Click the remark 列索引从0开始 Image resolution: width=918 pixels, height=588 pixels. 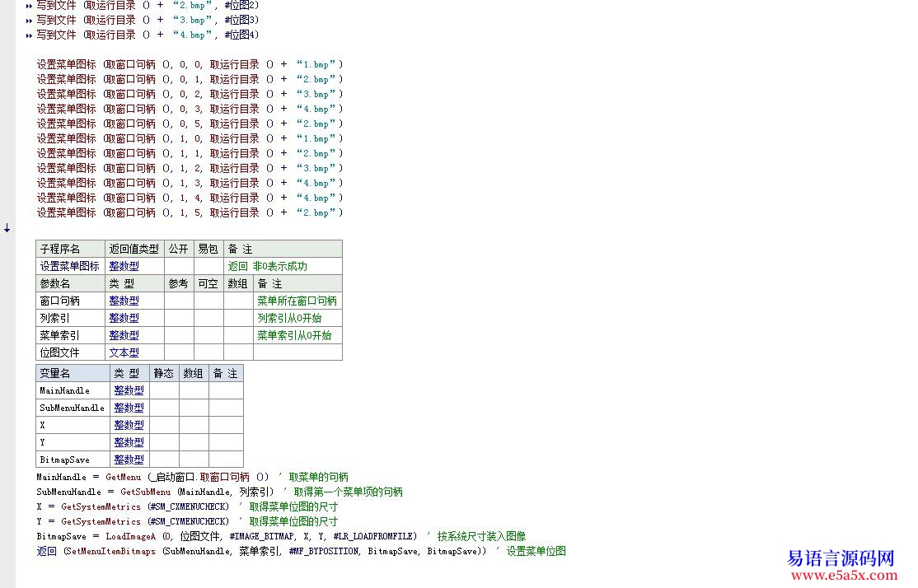(289, 318)
